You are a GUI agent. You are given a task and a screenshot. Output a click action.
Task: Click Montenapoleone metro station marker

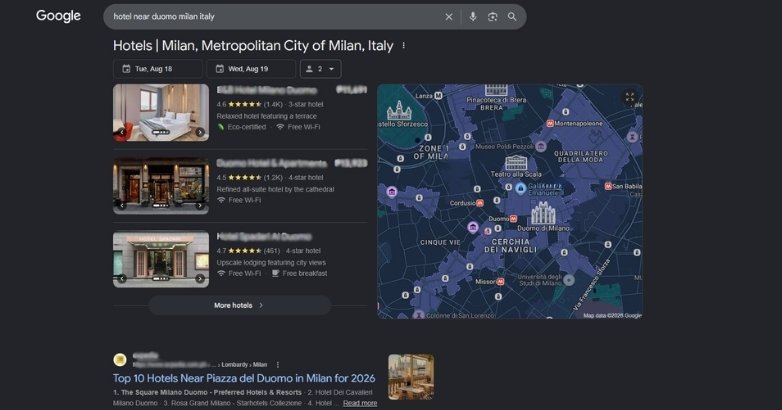click(550, 124)
